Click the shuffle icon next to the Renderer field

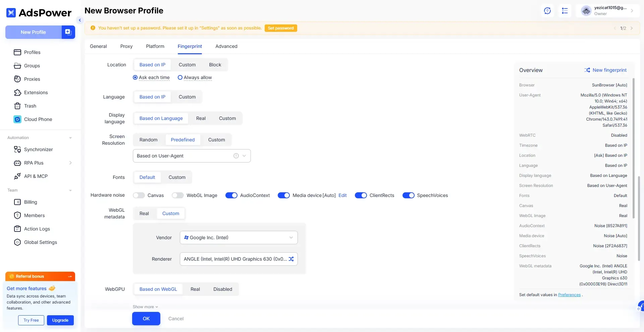point(291,259)
